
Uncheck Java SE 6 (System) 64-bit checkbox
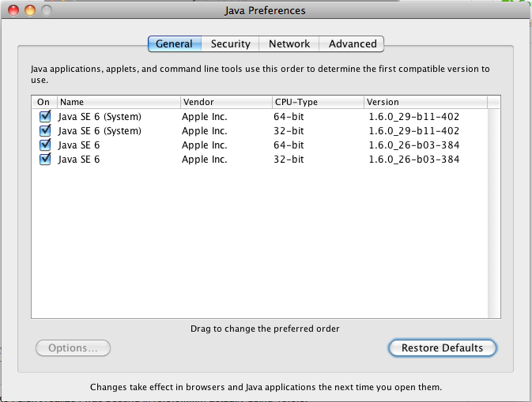(45, 117)
